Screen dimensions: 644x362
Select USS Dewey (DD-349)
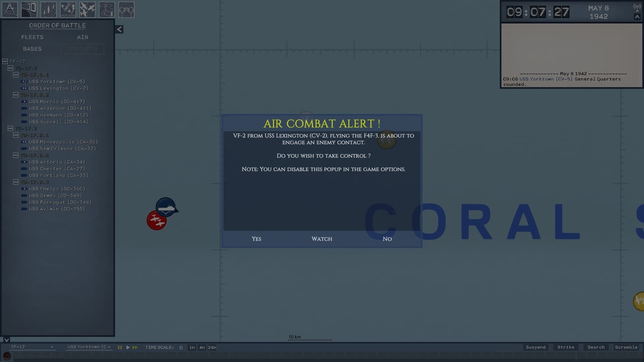(x=56, y=195)
